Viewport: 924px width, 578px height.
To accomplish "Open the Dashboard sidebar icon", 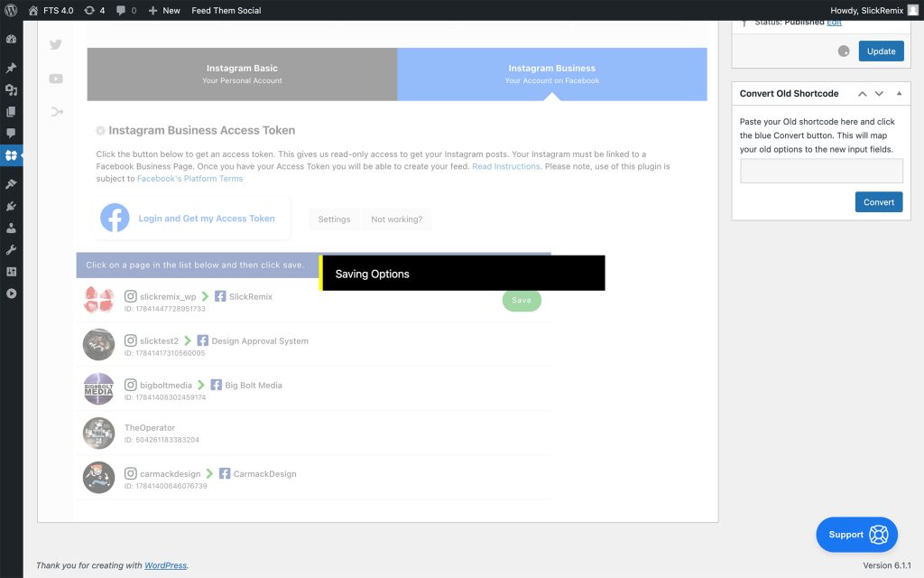I will 11,39.
